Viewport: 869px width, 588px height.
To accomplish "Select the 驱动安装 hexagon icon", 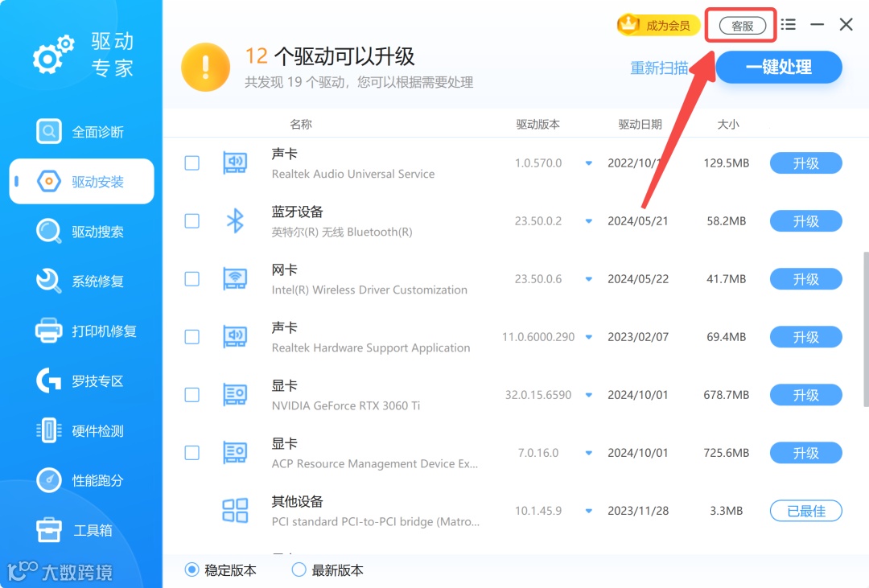I will (49, 181).
